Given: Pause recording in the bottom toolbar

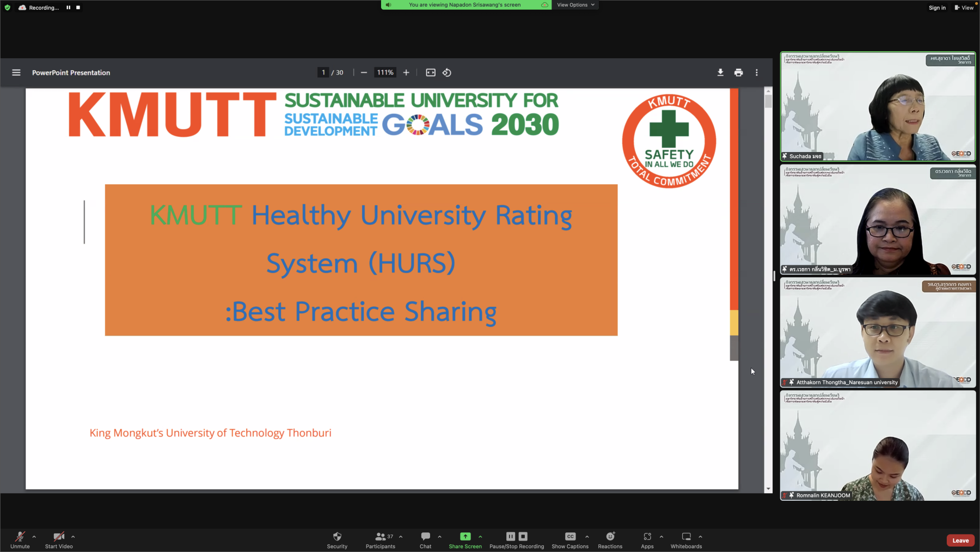Looking at the screenshot, I should point(511,536).
